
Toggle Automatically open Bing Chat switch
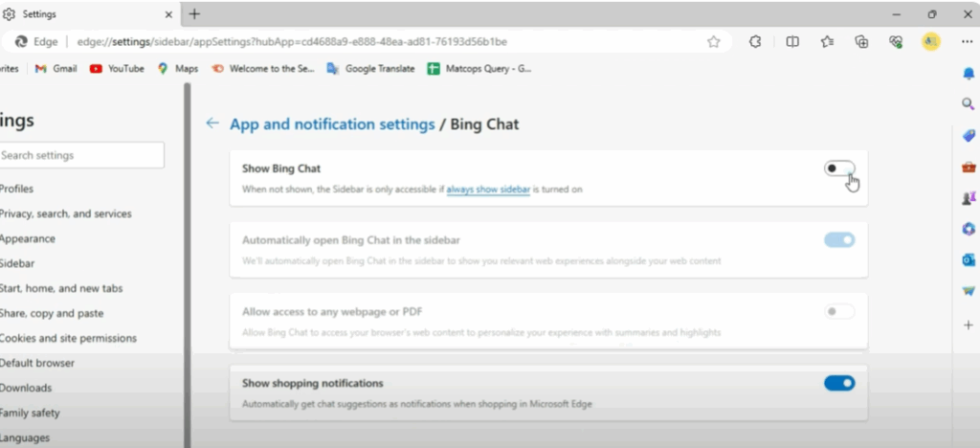[x=839, y=240]
